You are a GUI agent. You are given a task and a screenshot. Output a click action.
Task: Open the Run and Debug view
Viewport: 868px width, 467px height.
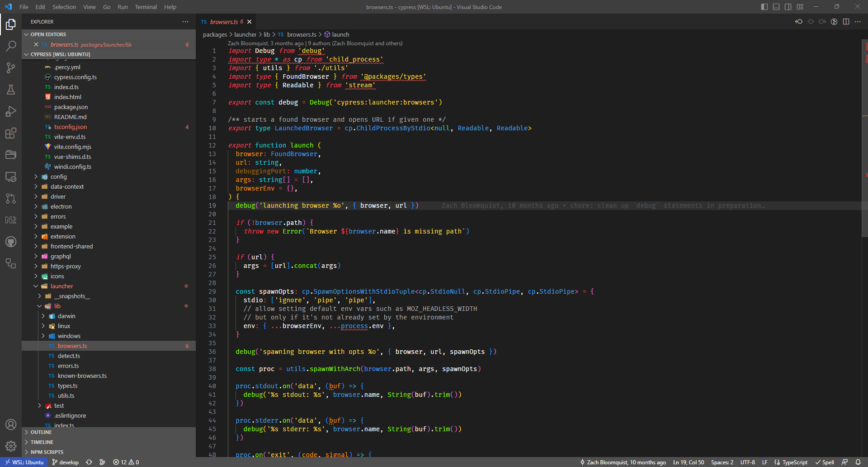[11, 111]
